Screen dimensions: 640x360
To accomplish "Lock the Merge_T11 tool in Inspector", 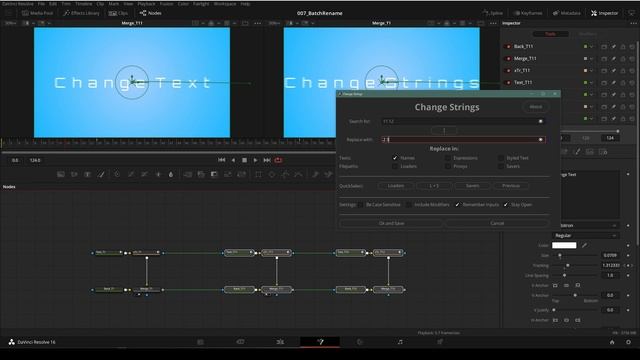I will [623, 58].
